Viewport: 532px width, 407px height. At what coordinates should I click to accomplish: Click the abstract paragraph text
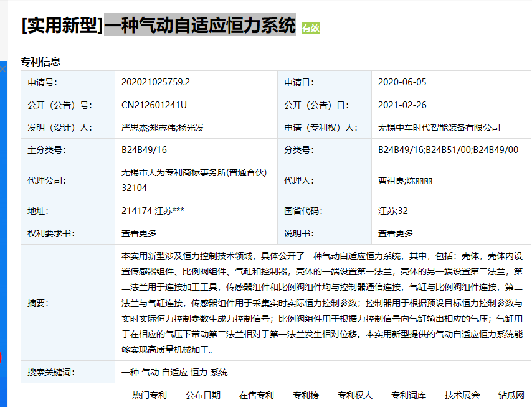322,302
